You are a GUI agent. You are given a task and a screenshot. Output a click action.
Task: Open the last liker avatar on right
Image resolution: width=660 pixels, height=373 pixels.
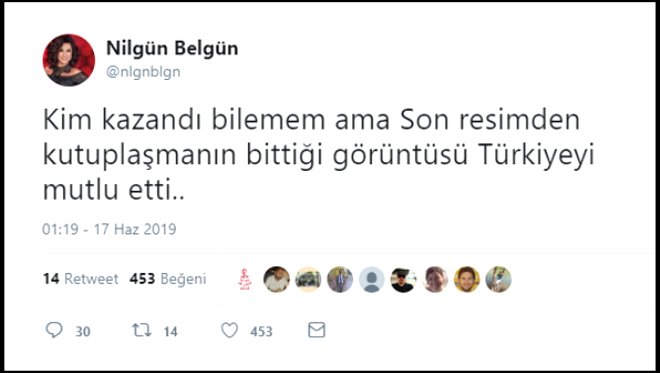[x=498, y=280]
